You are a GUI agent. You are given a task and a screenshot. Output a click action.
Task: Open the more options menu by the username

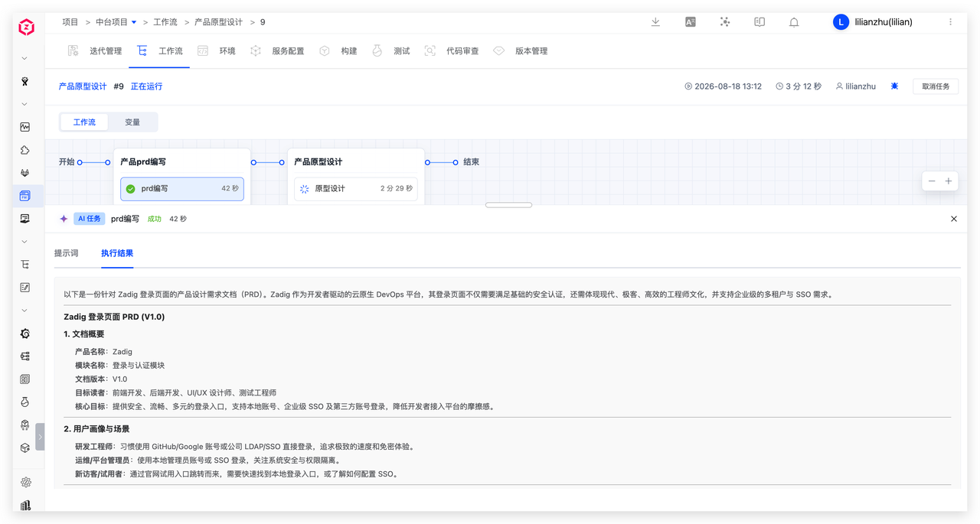coord(950,22)
